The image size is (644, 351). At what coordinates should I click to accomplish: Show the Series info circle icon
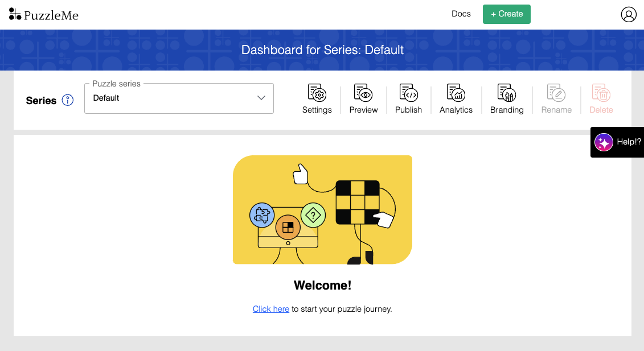(68, 100)
